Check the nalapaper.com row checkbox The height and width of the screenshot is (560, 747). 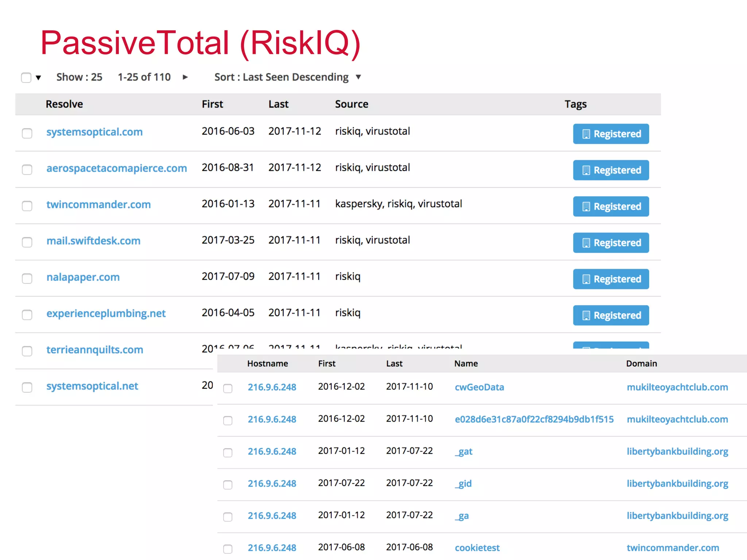[27, 279]
